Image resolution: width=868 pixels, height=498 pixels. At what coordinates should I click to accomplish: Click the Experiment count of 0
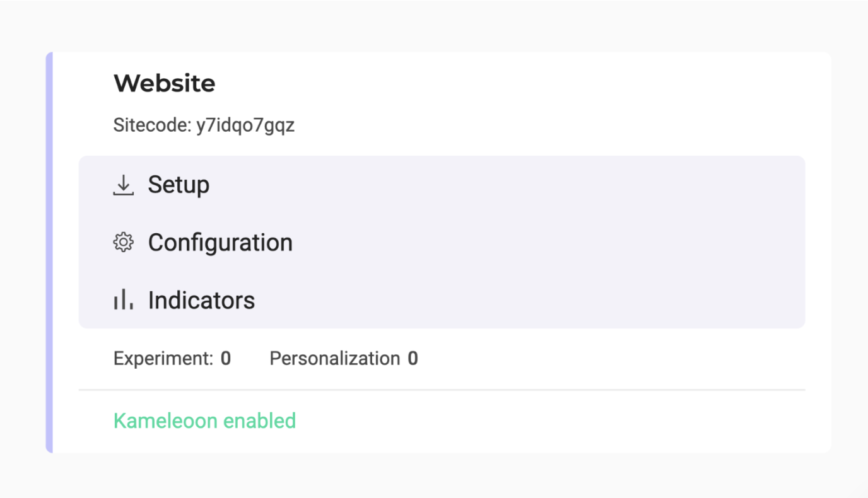click(226, 359)
